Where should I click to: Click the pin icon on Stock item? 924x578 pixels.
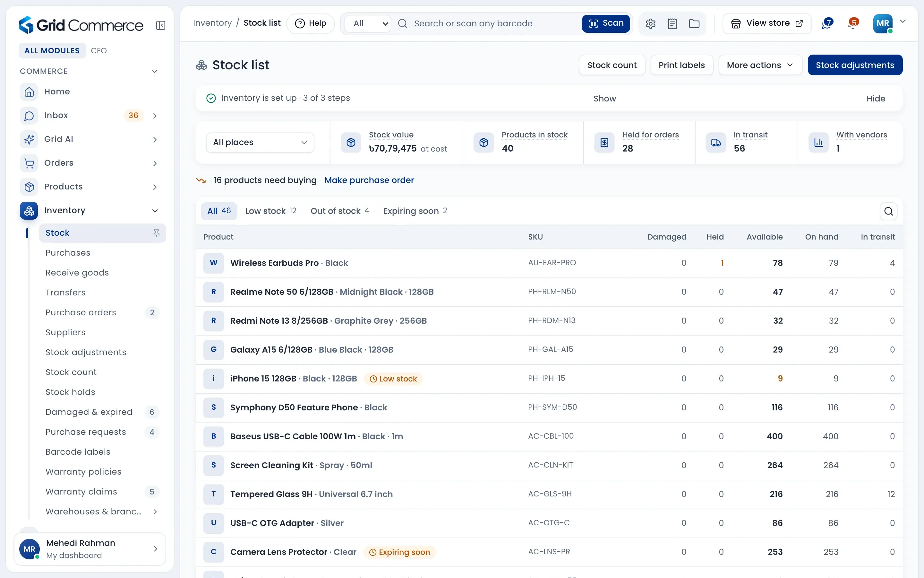(157, 233)
